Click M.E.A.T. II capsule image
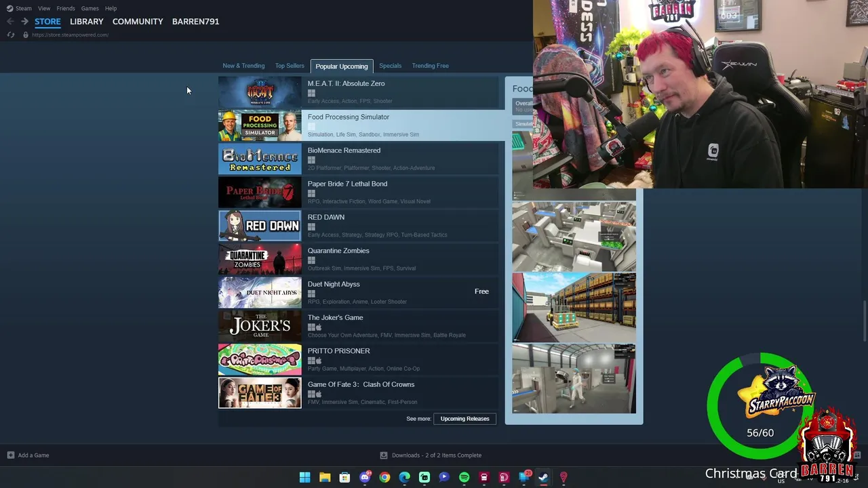868x488 pixels. click(x=260, y=92)
